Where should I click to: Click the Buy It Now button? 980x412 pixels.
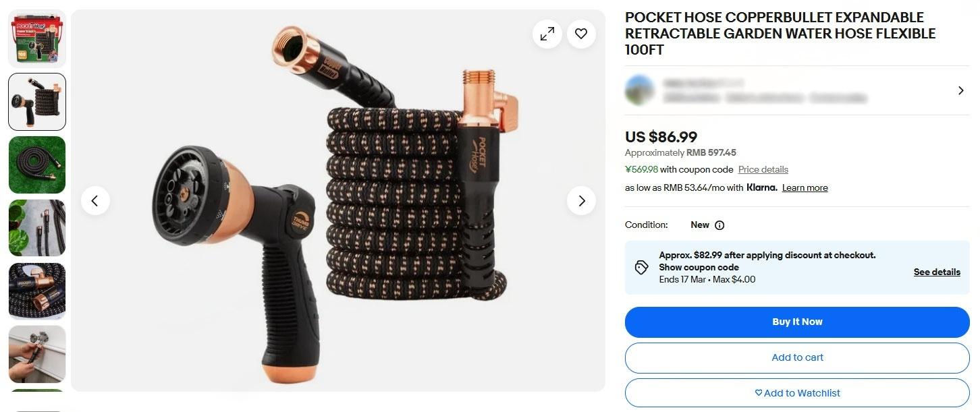pos(797,322)
